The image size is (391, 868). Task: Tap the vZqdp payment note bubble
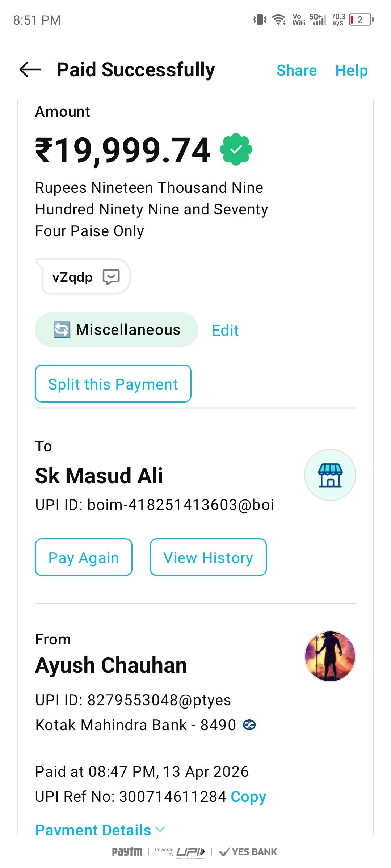(73, 277)
